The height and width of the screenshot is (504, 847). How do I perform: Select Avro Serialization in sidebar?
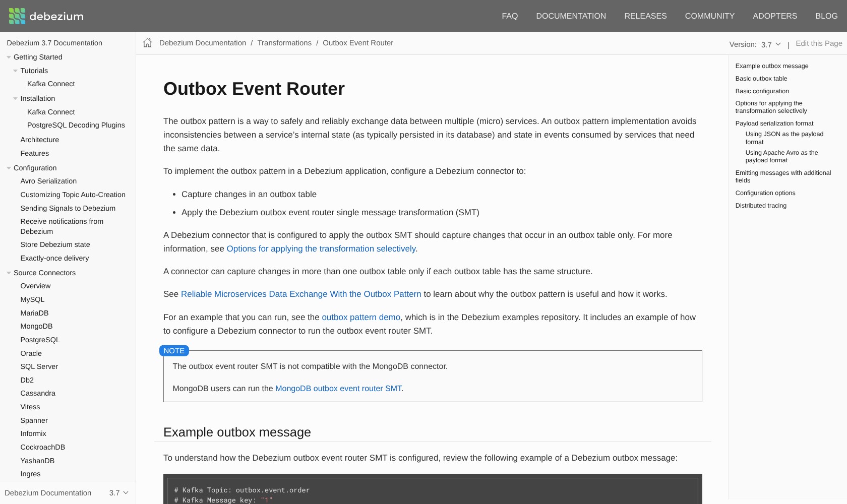click(x=48, y=181)
